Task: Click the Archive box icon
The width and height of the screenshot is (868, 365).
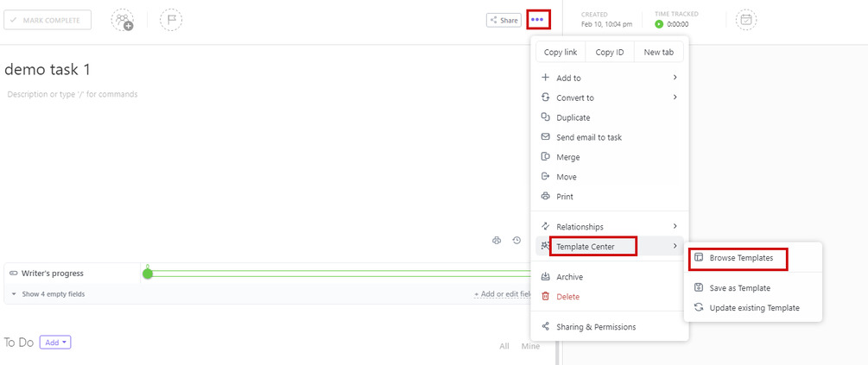Action: click(545, 276)
